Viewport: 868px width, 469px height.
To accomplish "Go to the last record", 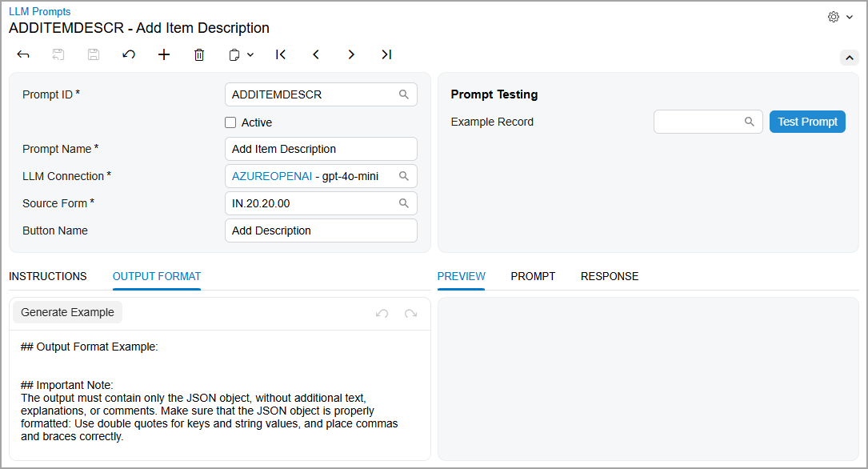I will 386,54.
